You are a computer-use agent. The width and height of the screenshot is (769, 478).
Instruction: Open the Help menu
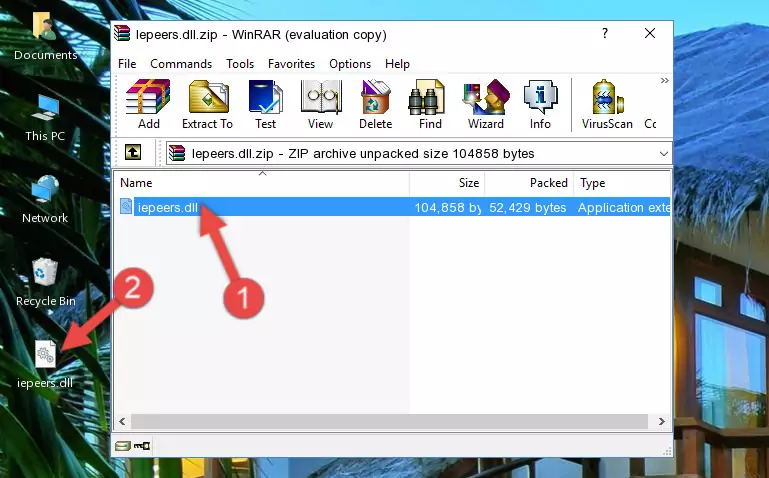click(397, 64)
